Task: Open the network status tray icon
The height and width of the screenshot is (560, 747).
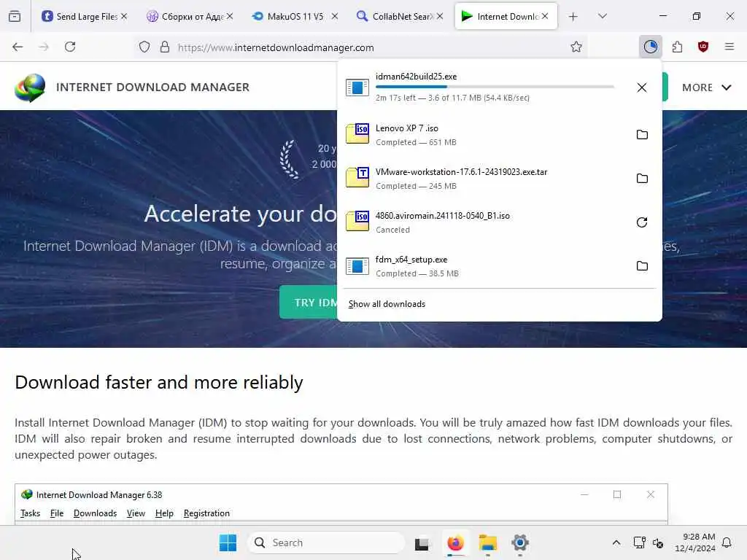Action: pyautogui.click(x=639, y=542)
